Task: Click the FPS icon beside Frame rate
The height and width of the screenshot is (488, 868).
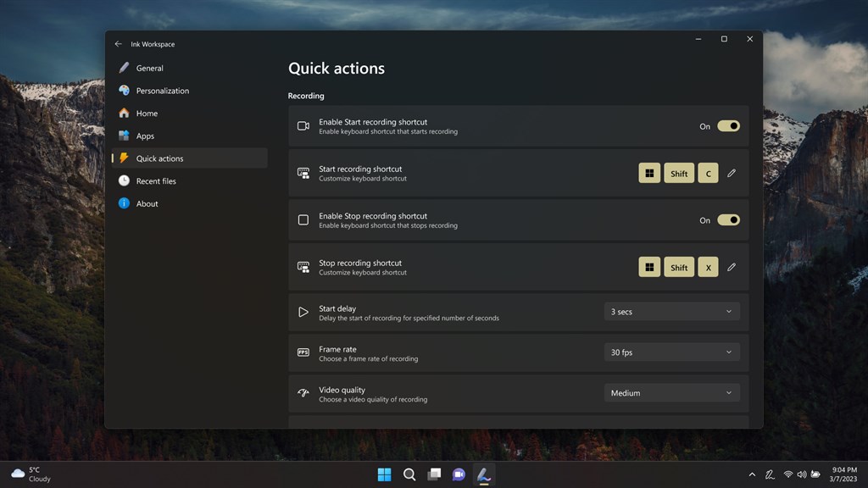Action: point(303,352)
